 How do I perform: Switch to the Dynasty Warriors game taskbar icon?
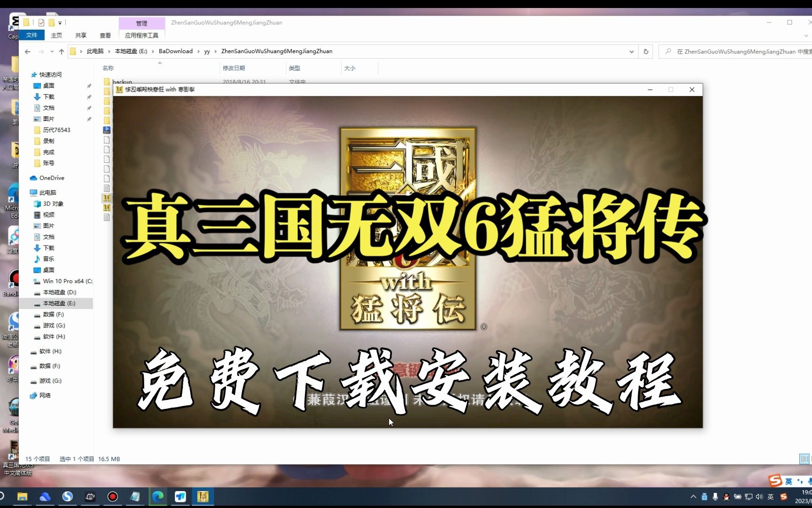coord(203,497)
